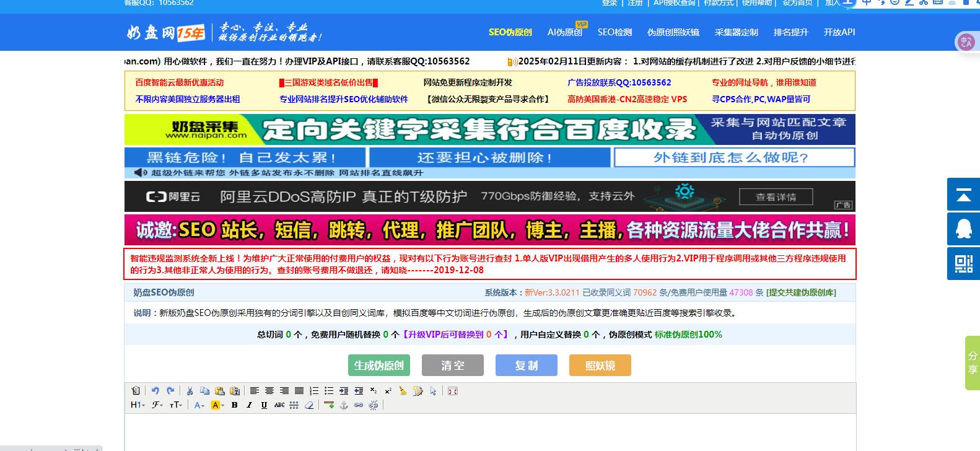This screenshot has height=451, width=980.
Task: Click the eraser clear-formatting icon
Action: tap(309, 405)
